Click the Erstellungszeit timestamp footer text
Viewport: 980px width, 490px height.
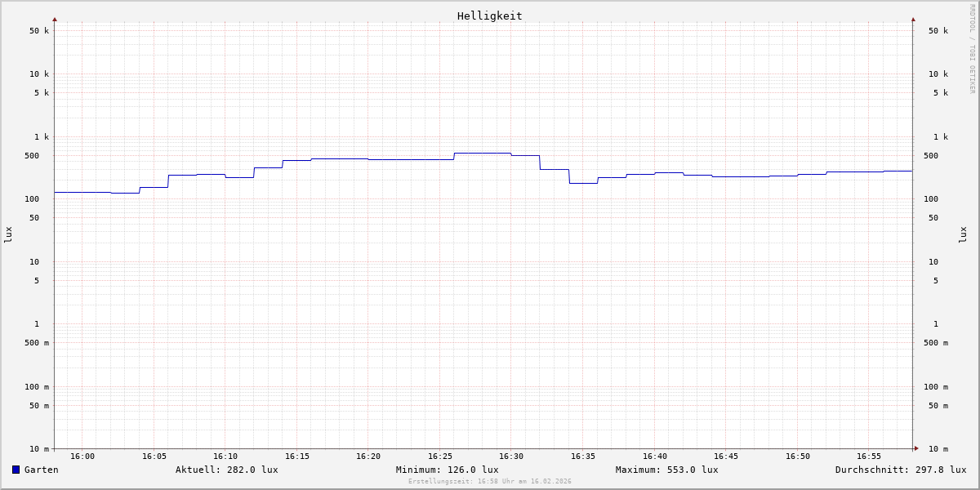489,482
